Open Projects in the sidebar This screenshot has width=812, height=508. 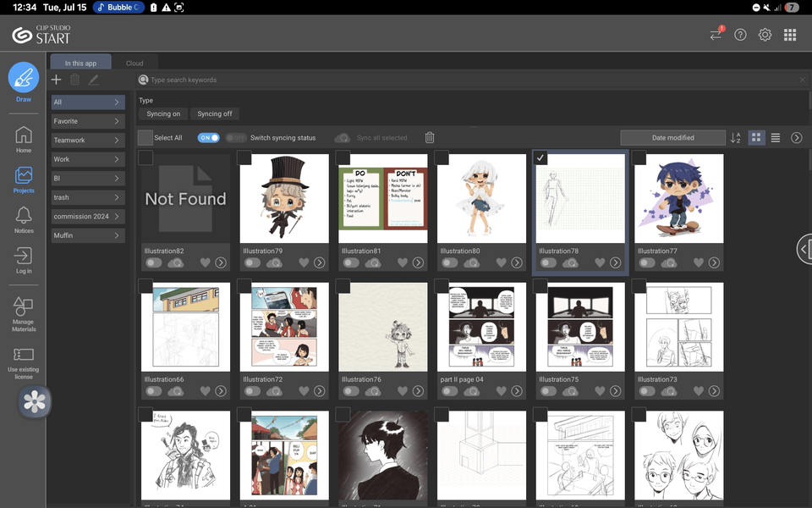click(x=24, y=179)
